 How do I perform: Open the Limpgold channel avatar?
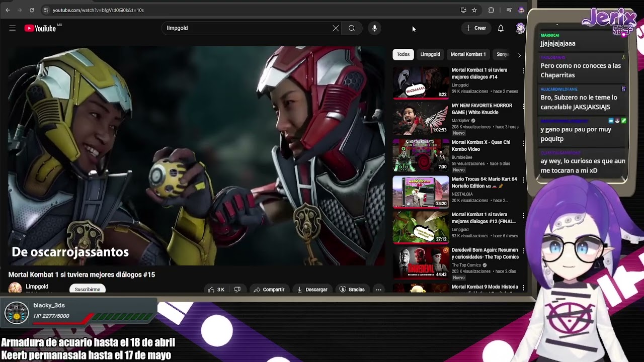click(15, 288)
